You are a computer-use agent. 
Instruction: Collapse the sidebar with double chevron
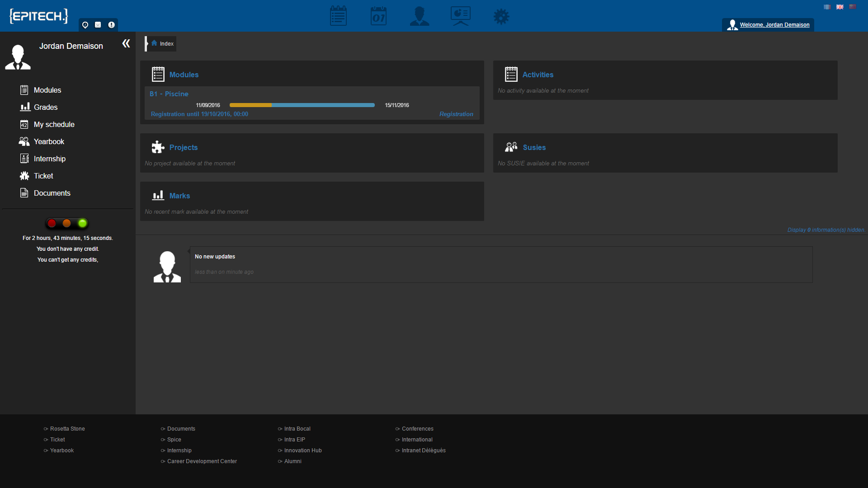[126, 43]
